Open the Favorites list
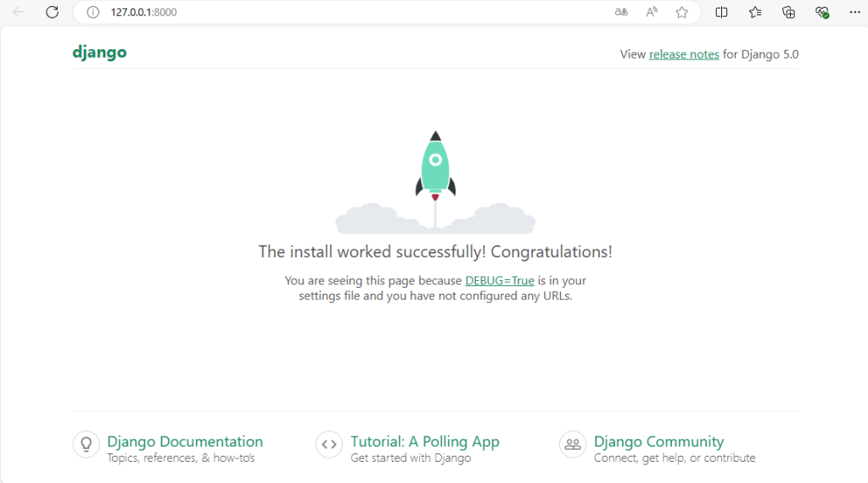 [755, 12]
